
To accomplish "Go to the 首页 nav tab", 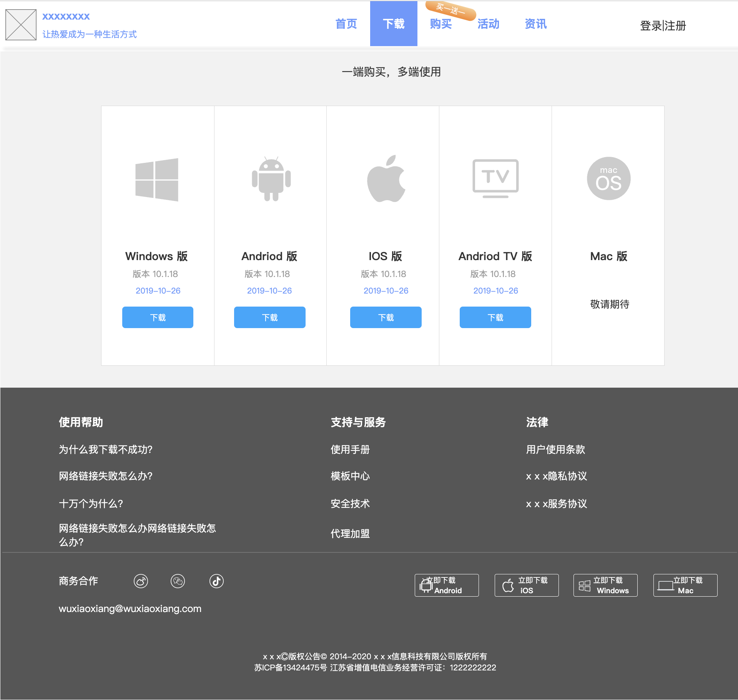I will coord(346,24).
